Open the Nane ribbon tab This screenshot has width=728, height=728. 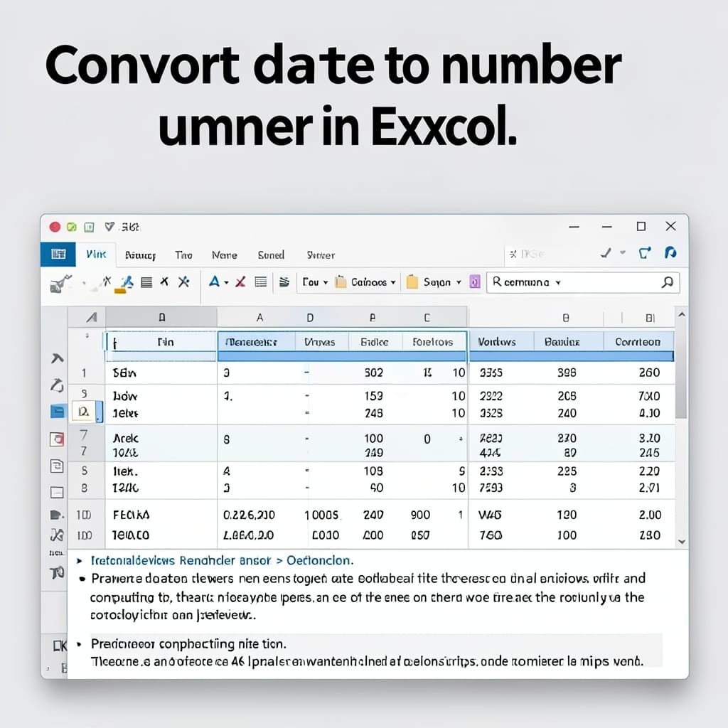(x=224, y=255)
